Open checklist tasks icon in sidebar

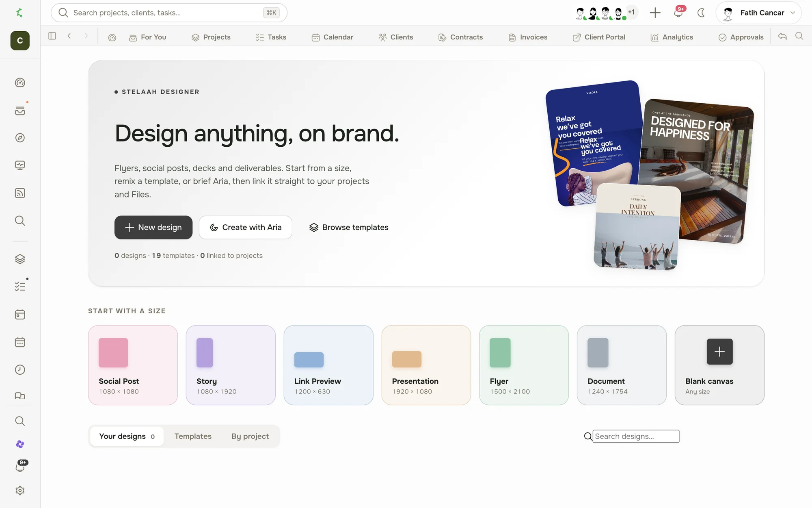(x=20, y=287)
